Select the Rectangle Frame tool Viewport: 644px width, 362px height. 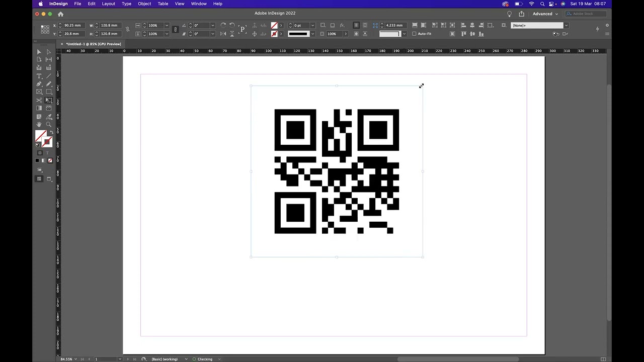click(x=39, y=92)
